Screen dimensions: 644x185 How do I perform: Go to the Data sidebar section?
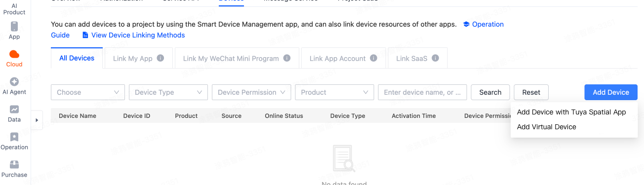click(x=14, y=113)
